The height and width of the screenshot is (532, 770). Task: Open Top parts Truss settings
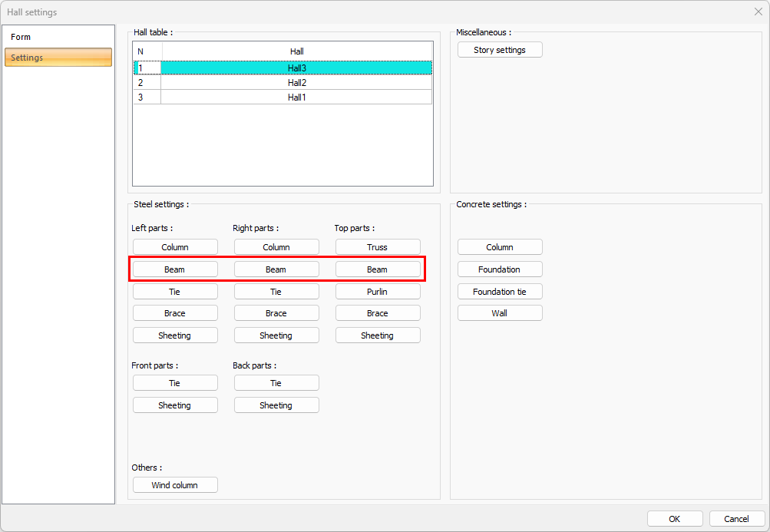click(x=378, y=247)
